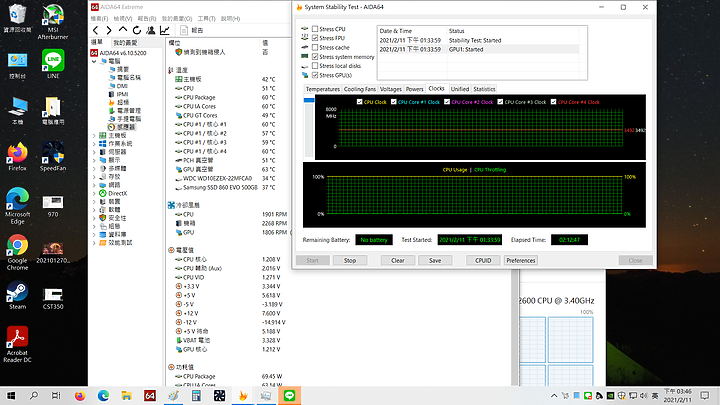This screenshot has width=720, height=405.
Task: Enable the Stress local disks checkbox
Action: (315, 66)
